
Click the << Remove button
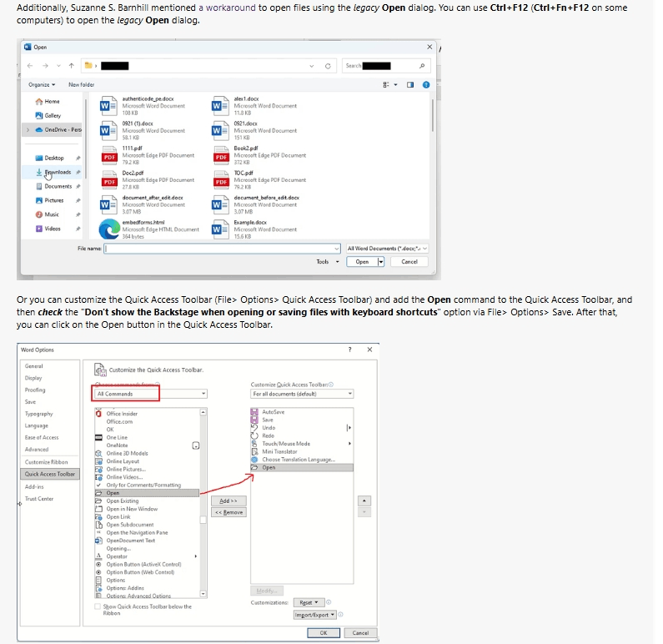click(229, 512)
